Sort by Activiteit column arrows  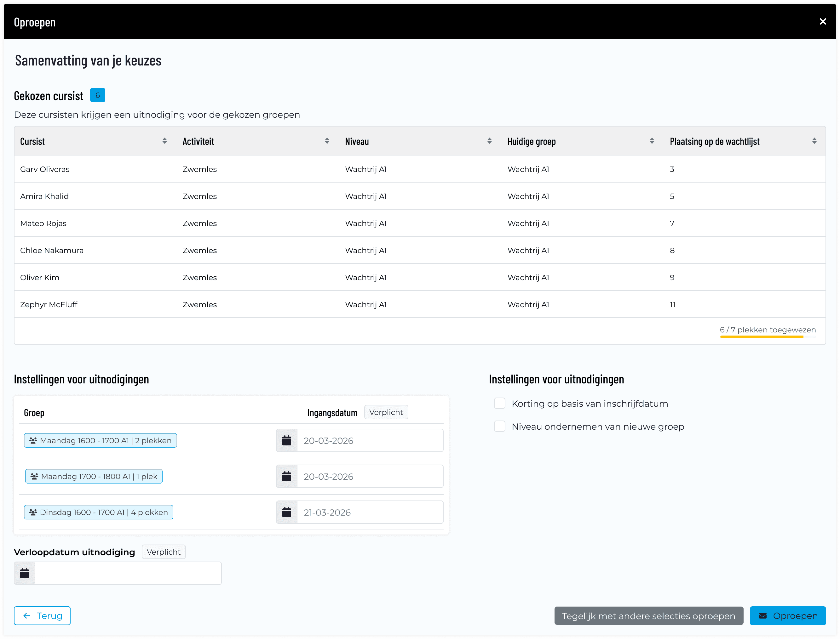[x=327, y=141]
